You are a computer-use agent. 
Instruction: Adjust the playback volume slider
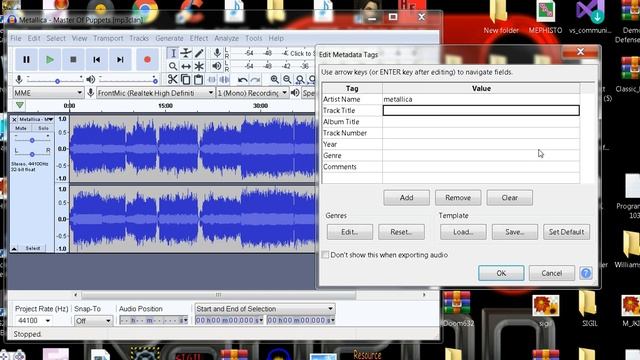(128, 80)
